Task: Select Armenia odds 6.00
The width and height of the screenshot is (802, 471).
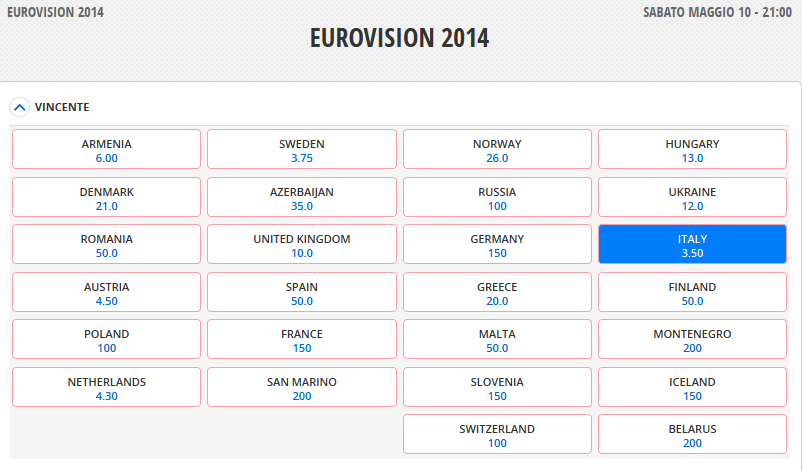Action: pos(106,150)
